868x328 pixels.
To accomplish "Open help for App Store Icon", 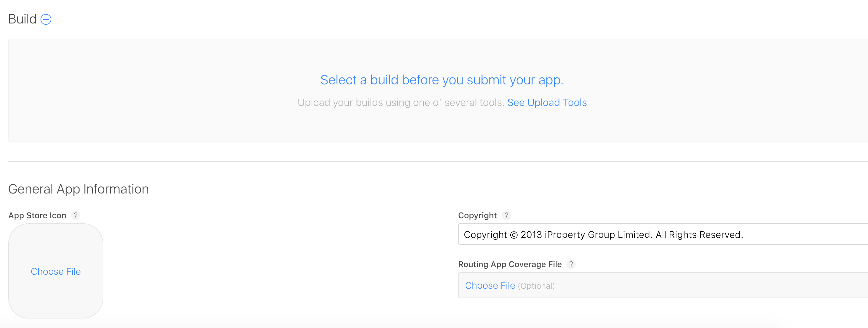I will (x=76, y=215).
